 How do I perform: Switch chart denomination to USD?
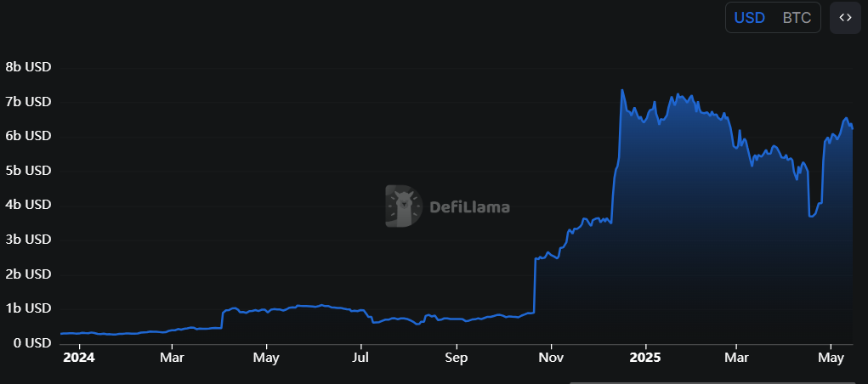pos(750,18)
